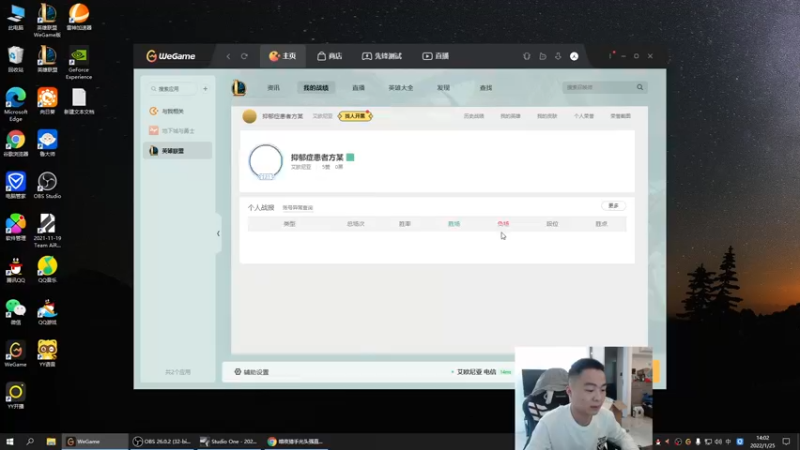The height and width of the screenshot is (450, 800).
Task: Open the Chrome desktop icon
Action: (16, 143)
